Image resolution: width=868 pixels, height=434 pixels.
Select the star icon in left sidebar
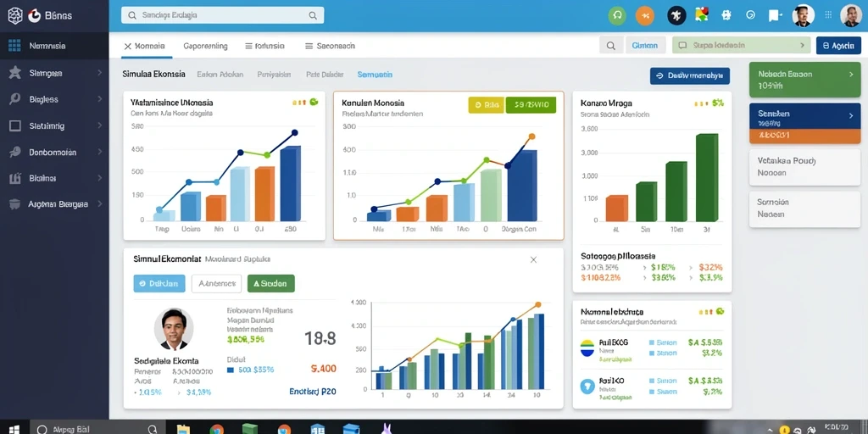15,73
